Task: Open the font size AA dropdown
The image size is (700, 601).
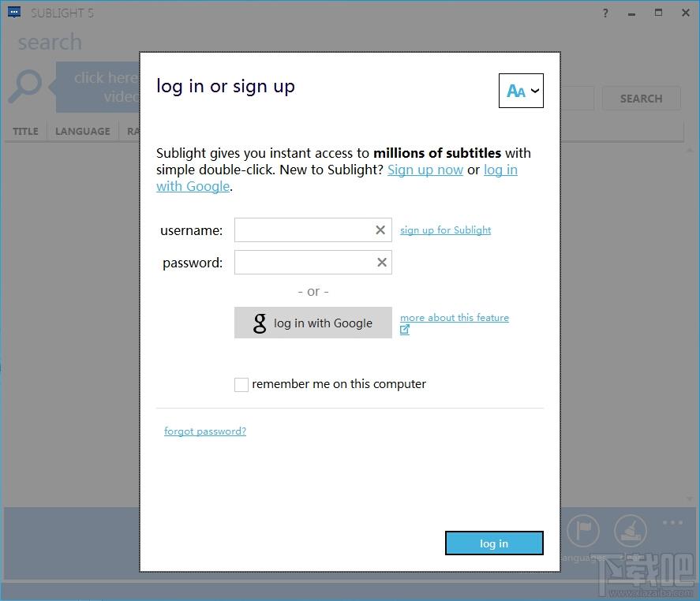Action: (521, 91)
